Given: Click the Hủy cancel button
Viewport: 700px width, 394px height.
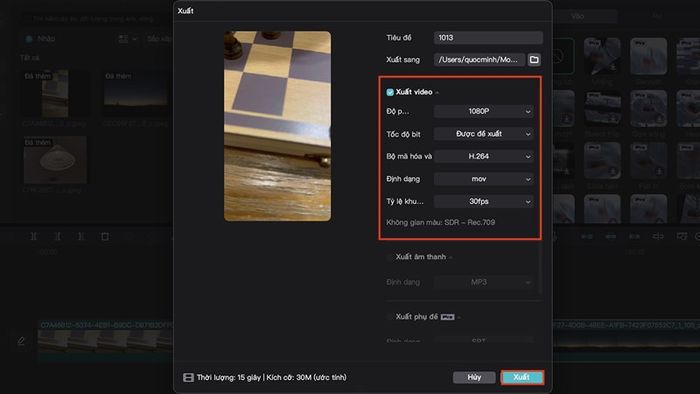Looking at the screenshot, I should click(x=474, y=377).
